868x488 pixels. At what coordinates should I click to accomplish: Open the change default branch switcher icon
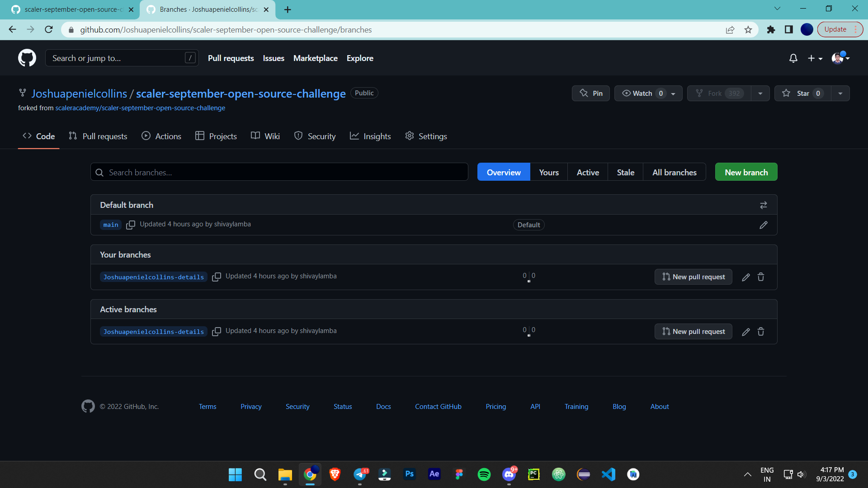764,205
